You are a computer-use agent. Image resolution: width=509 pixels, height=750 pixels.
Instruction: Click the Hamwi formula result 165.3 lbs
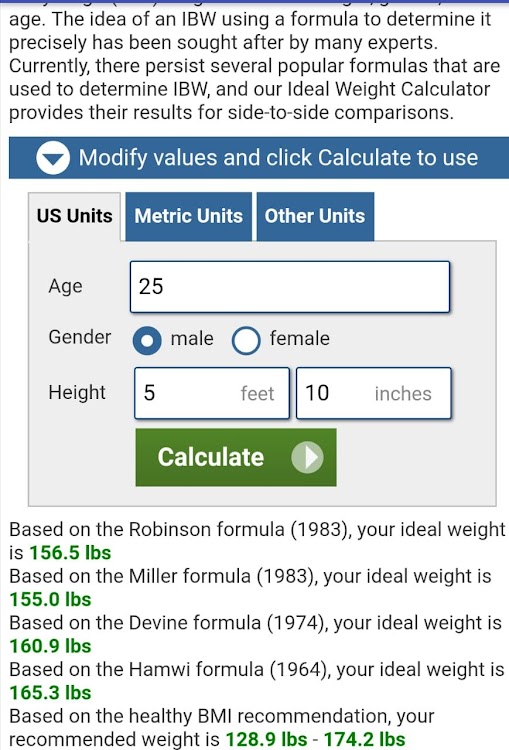coord(50,693)
